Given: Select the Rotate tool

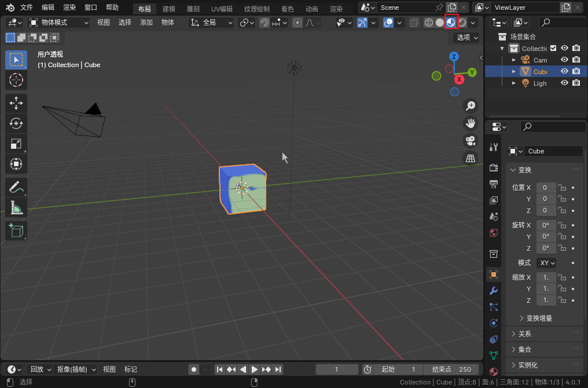Looking at the screenshot, I should (16, 123).
